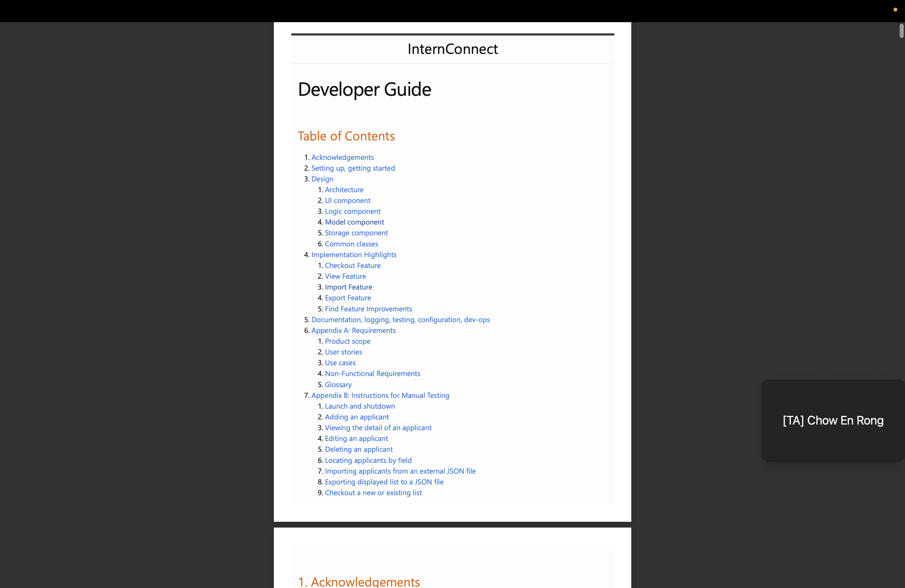This screenshot has height=588, width=905.
Task: Open the Import Feature link
Action: [x=348, y=287]
